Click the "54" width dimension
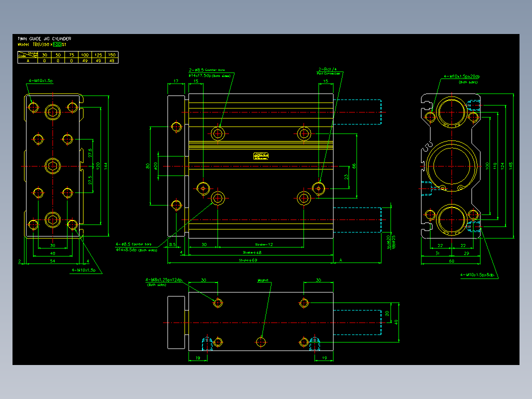 click(52, 261)
